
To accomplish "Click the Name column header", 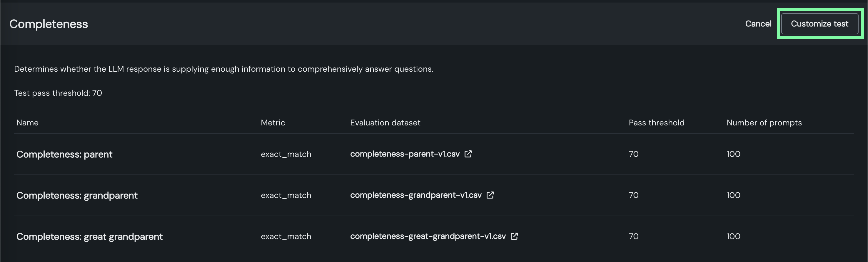I will tap(27, 122).
